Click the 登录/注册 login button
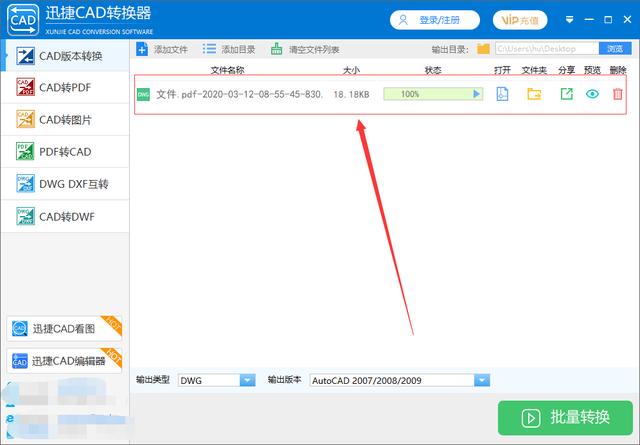 435,20
